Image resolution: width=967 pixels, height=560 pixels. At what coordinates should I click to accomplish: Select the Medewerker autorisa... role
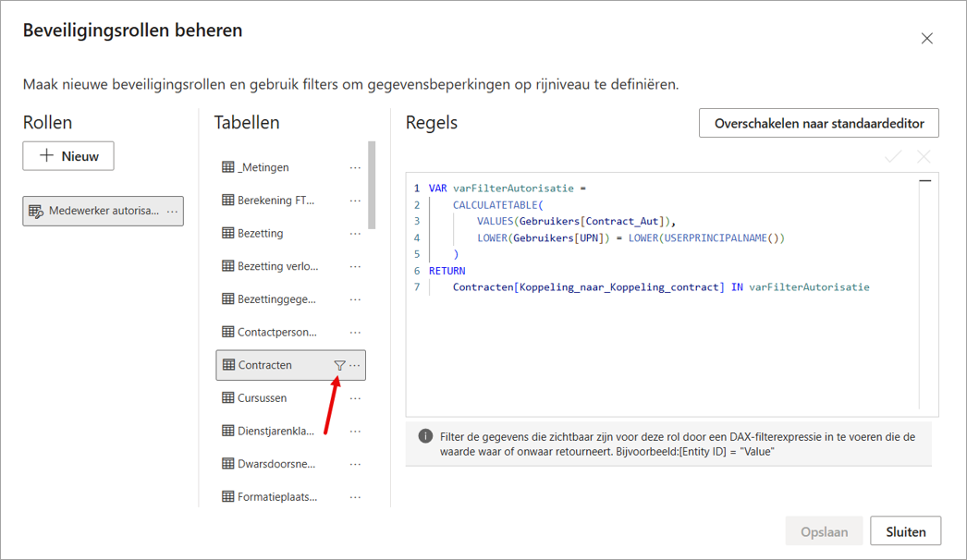[x=103, y=211]
